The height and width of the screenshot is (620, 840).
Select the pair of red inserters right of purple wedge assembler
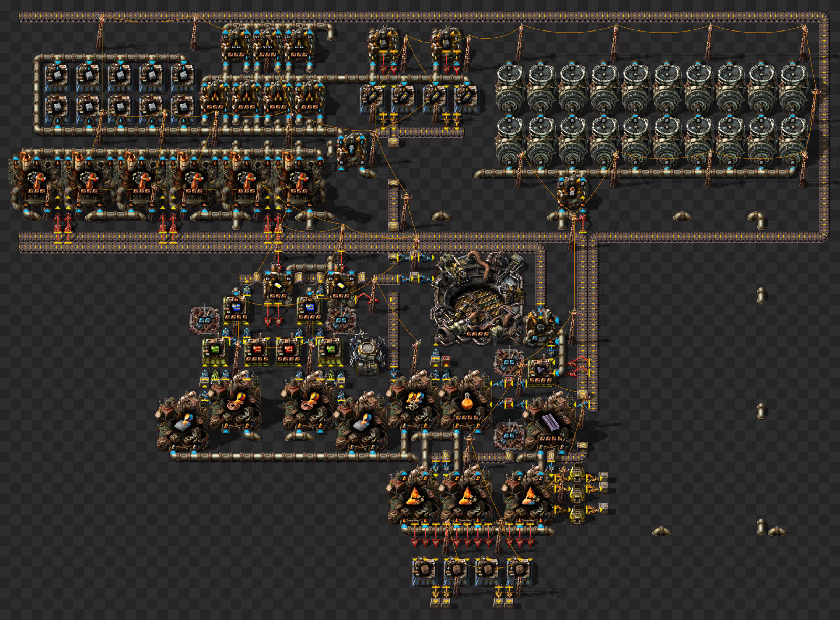coord(577,367)
